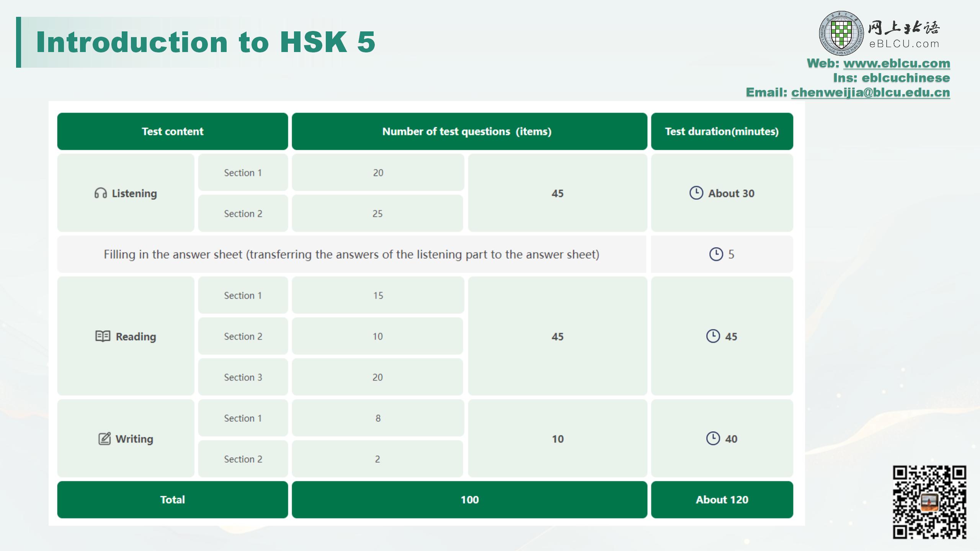Click the Filling in the answer sheet row
The width and height of the screenshot is (980, 551).
click(x=351, y=254)
